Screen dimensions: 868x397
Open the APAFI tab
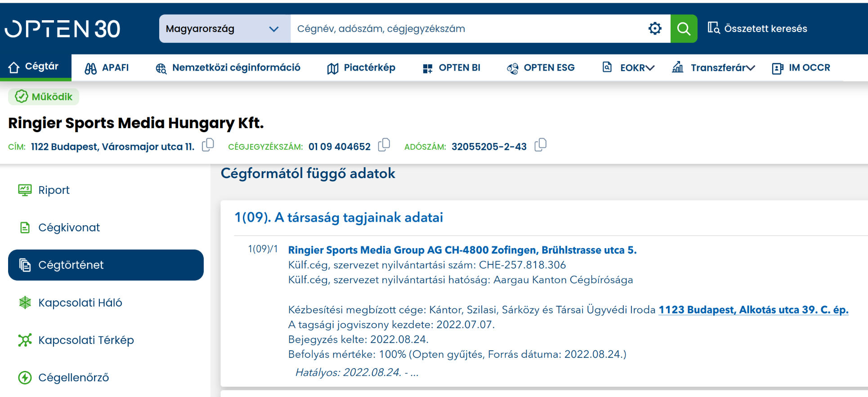point(107,68)
